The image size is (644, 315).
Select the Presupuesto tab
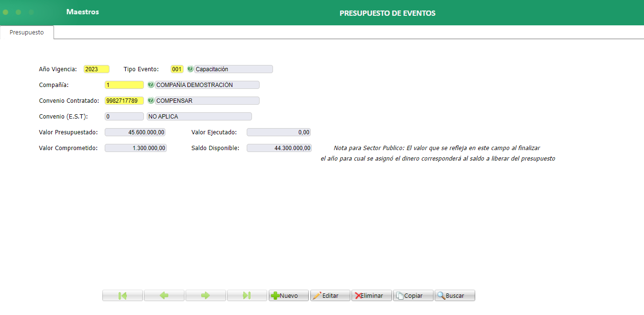(26, 32)
